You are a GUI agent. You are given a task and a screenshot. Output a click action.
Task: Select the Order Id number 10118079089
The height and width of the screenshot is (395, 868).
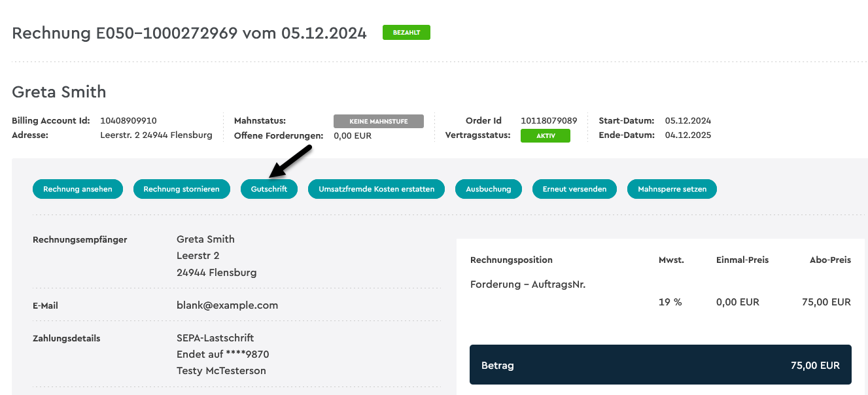[549, 120]
